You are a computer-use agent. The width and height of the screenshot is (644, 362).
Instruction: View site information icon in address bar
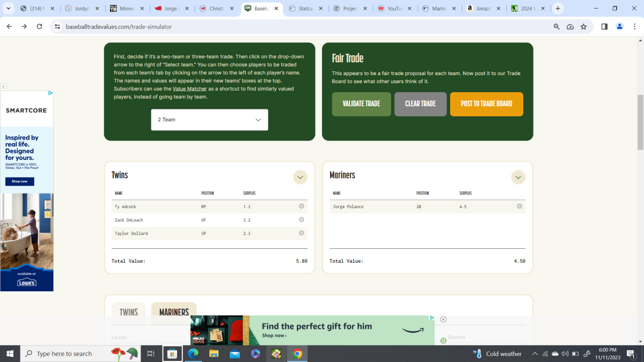(x=57, y=26)
